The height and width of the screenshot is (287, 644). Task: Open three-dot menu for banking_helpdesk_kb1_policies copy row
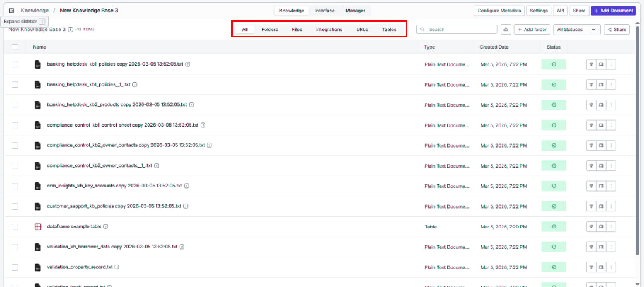tap(611, 64)
